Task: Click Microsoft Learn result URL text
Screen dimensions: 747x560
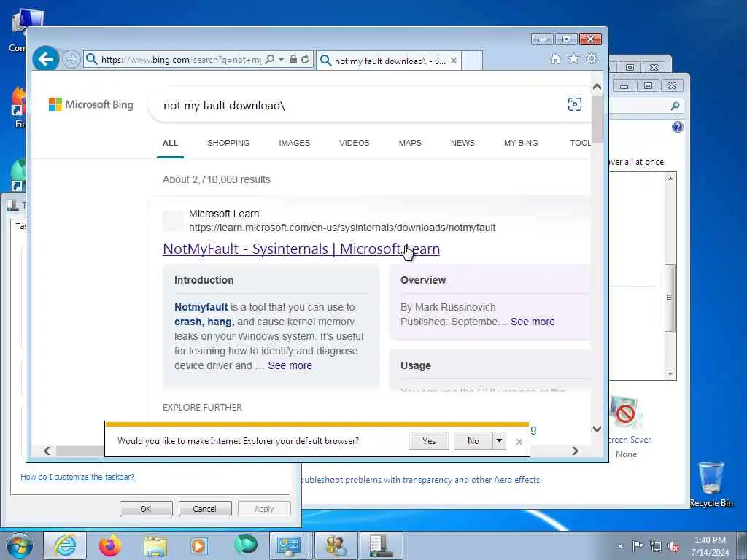Action: [342, 227]
